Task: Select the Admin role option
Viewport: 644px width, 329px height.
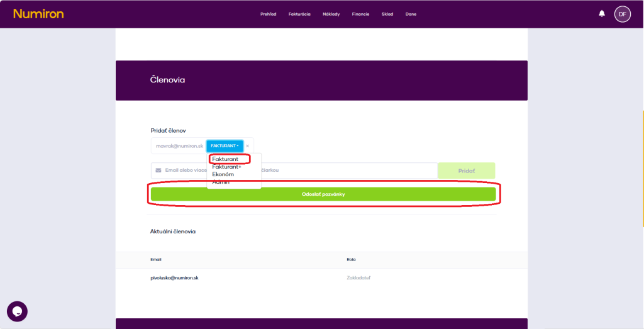Action: click(x=221, y=182)
